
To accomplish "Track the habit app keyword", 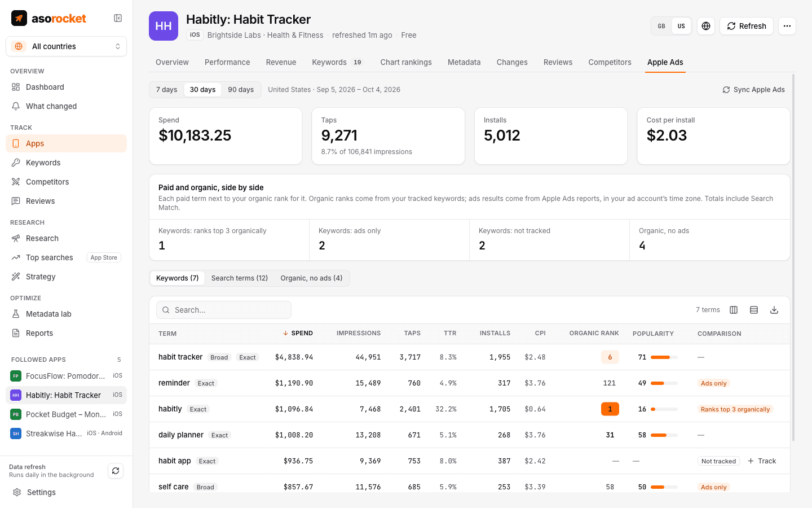I will (x=762, y=461).
